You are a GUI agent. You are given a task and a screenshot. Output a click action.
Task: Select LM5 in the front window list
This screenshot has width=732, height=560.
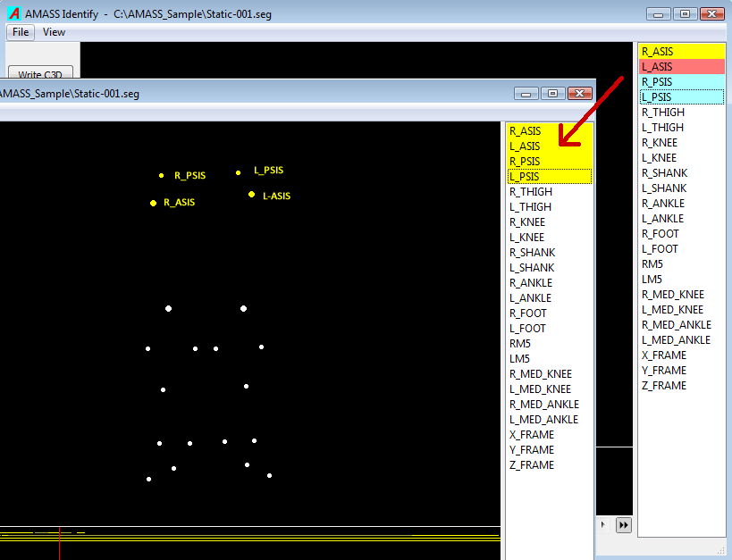[x=550, y=358]
